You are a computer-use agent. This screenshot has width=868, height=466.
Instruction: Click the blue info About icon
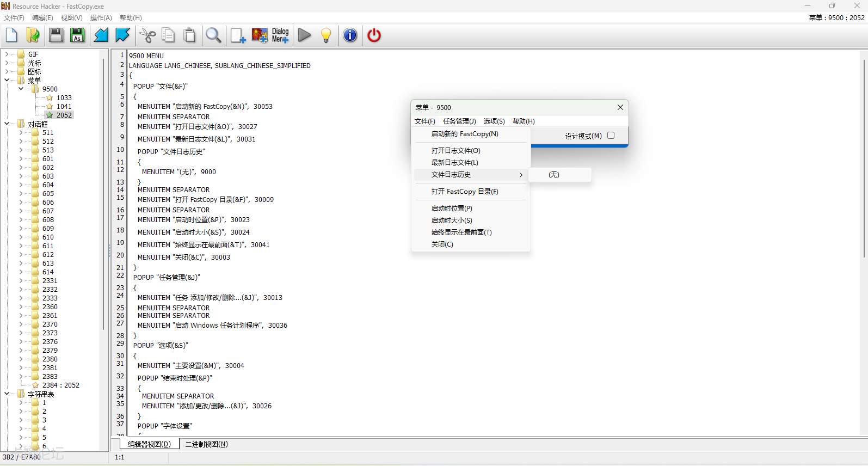[x=350, y=35]
